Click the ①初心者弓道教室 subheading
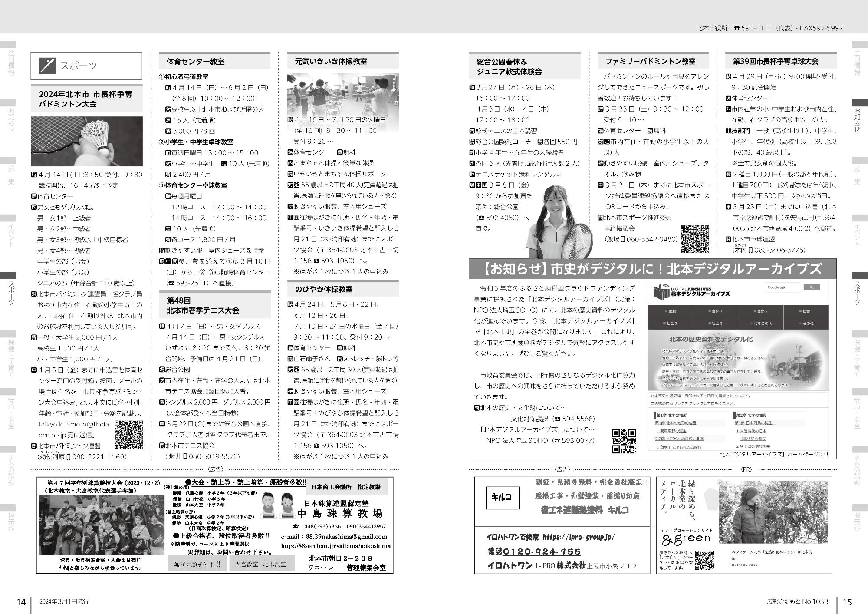868x614 pixels. [184, 77]
